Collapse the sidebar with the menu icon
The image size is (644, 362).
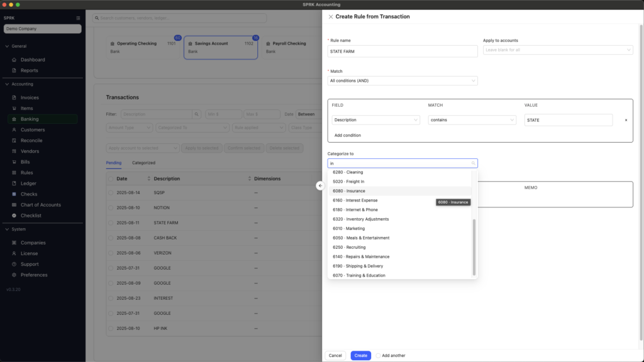78,18
